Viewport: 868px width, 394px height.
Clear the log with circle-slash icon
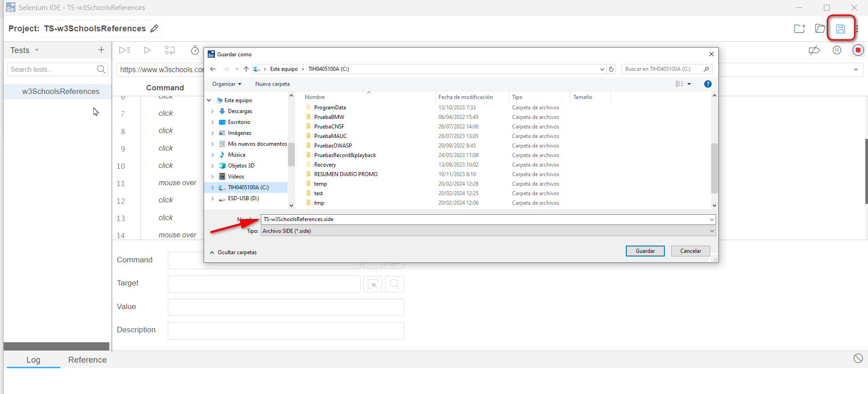[858, 359]
